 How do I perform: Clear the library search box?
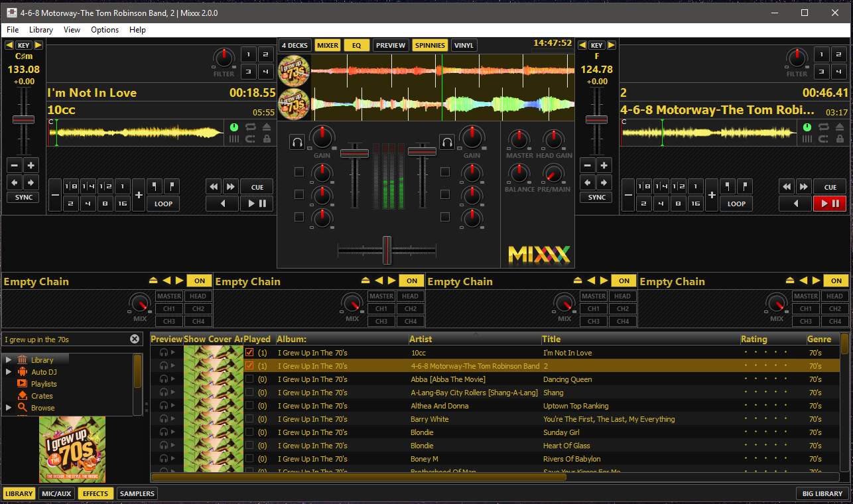click(x=135, y=338)
